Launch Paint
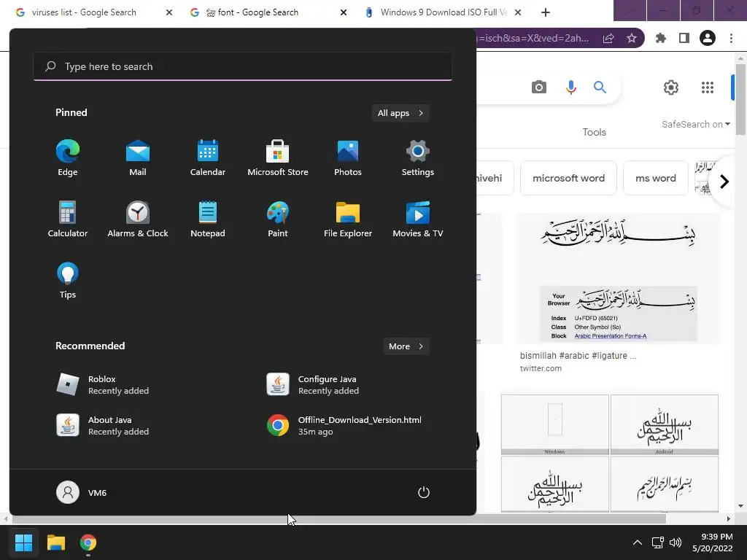 click(x=278, y=219)
